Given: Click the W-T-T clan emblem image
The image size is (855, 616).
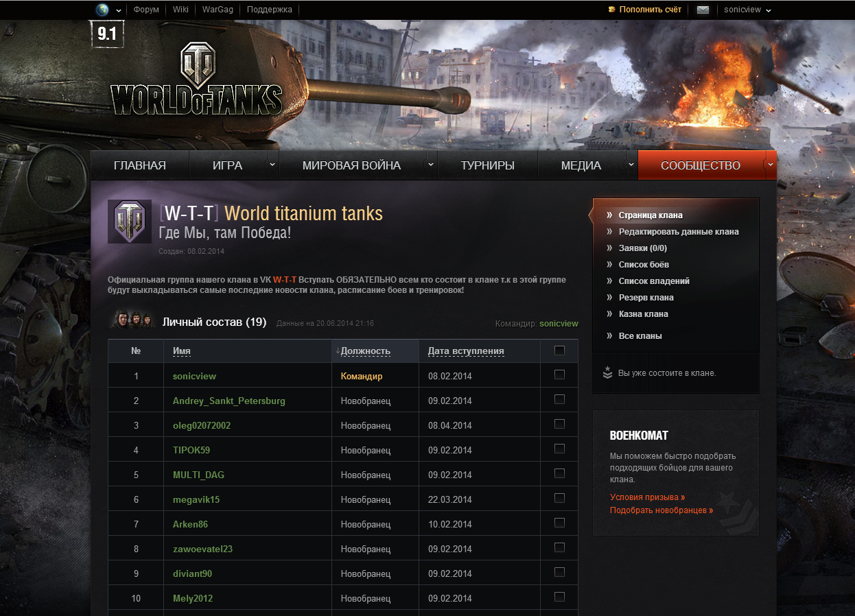Looking at the screenshot, I should point(130,222).
